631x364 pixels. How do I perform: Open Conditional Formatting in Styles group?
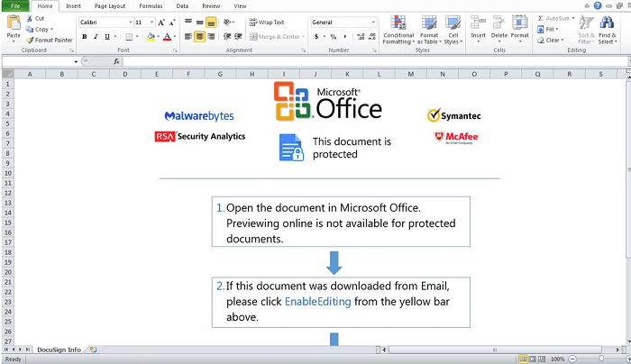(x=398, y=30)
